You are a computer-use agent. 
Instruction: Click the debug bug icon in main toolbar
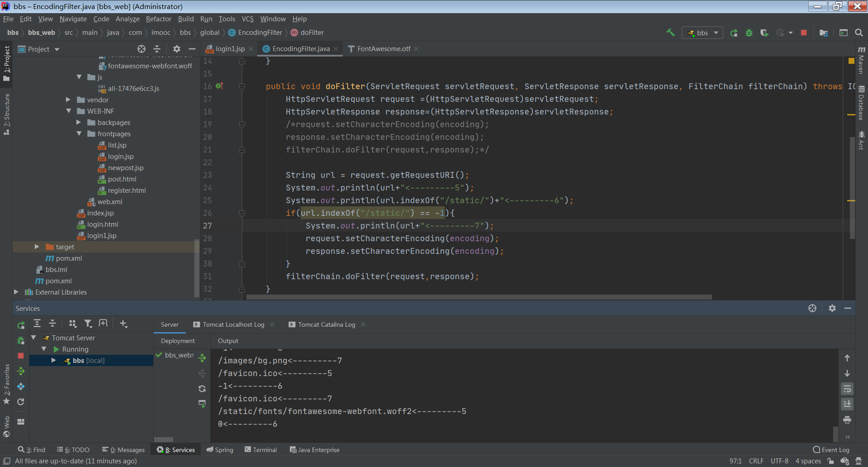pyautogui.click(x=749, y=33)
